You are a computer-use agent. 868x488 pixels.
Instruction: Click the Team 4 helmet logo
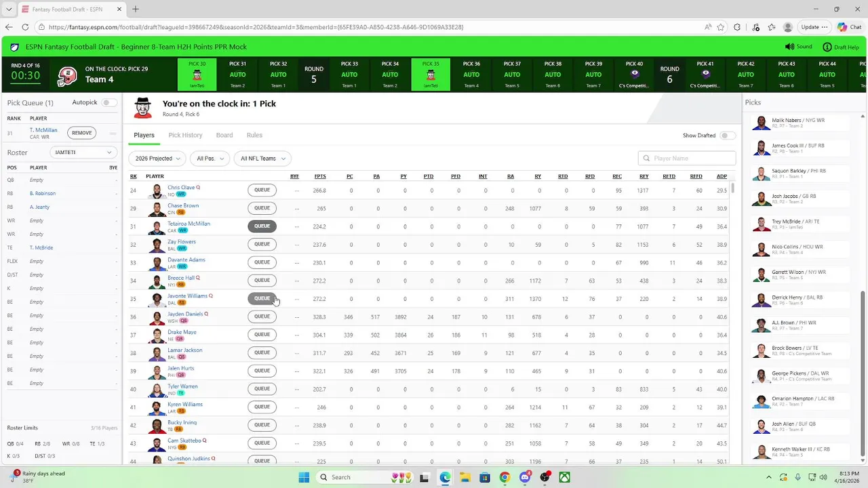point(67,75)
